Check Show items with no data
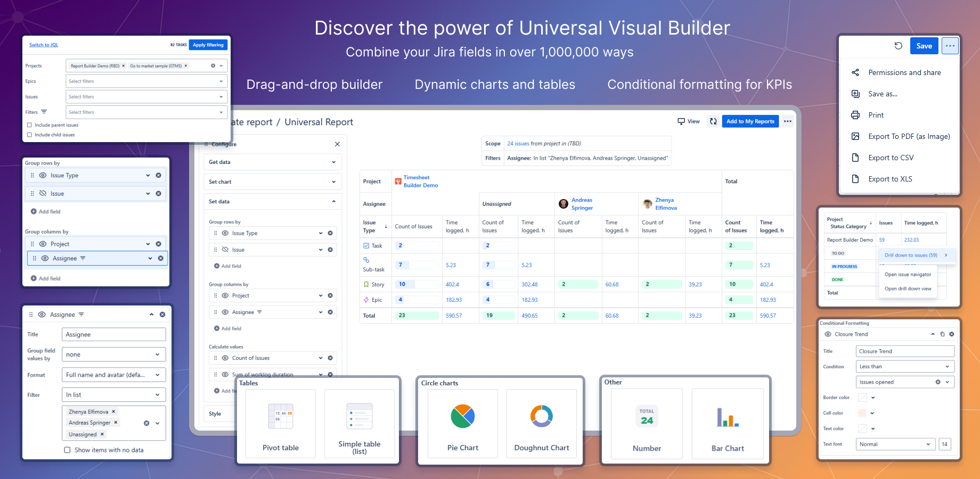Screen dimensions: 980x479 [x=67, y=450]
